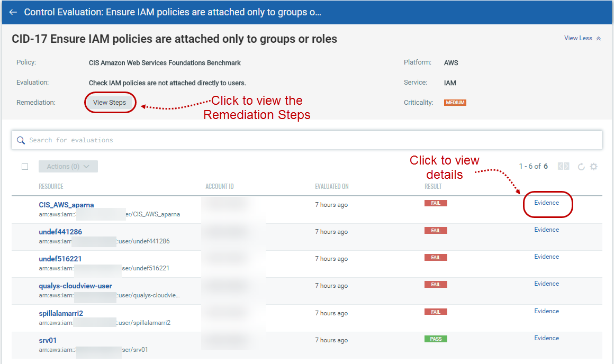This screenshot has height=364, width=614.
Task: Open resource undef516221
Action: click(x=60, y=259)
